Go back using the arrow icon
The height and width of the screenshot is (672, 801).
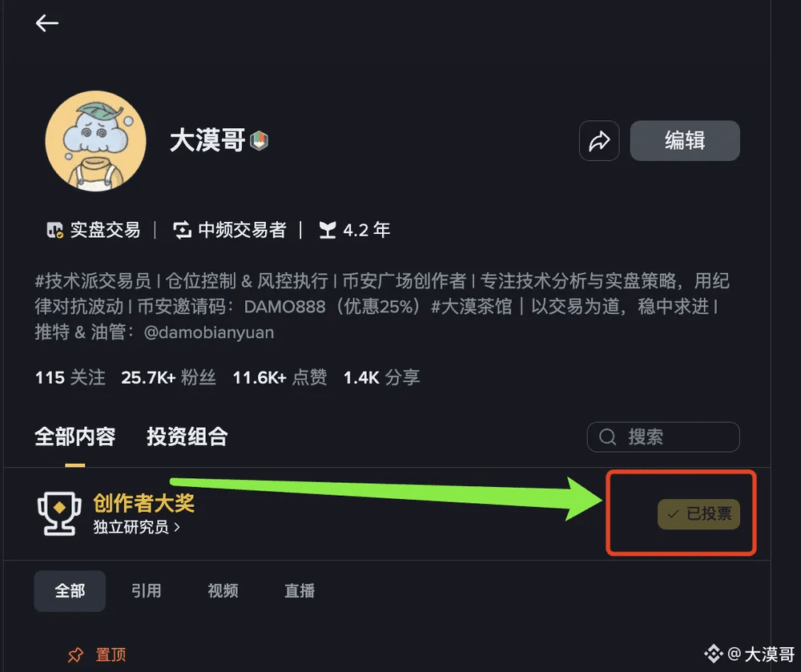(x=47, y=23)
